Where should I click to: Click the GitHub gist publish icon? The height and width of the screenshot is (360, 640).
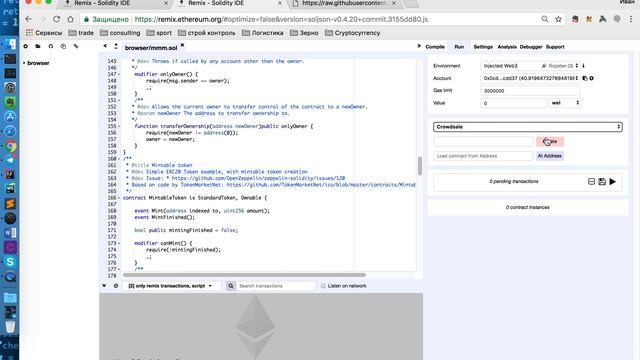(51, 46)
